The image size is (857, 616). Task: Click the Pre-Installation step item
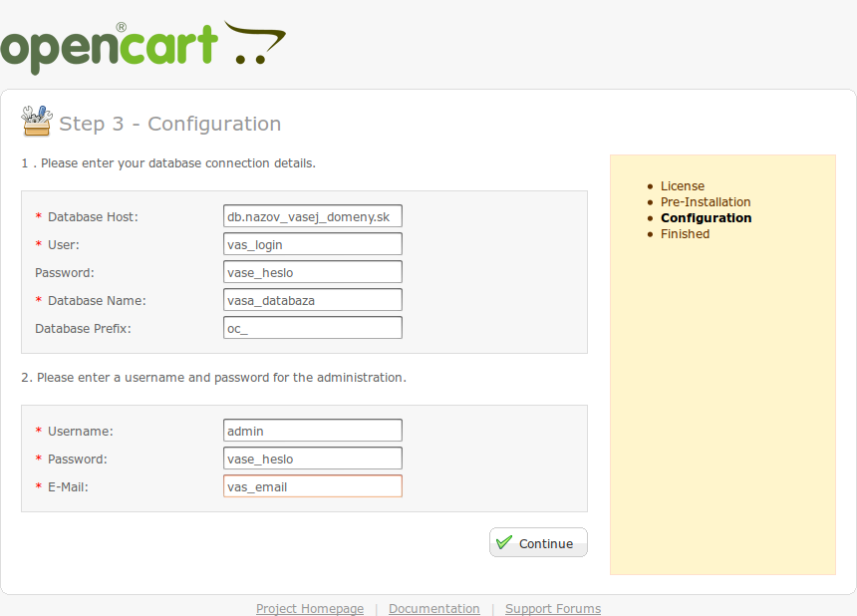click(x=706, y=202)
